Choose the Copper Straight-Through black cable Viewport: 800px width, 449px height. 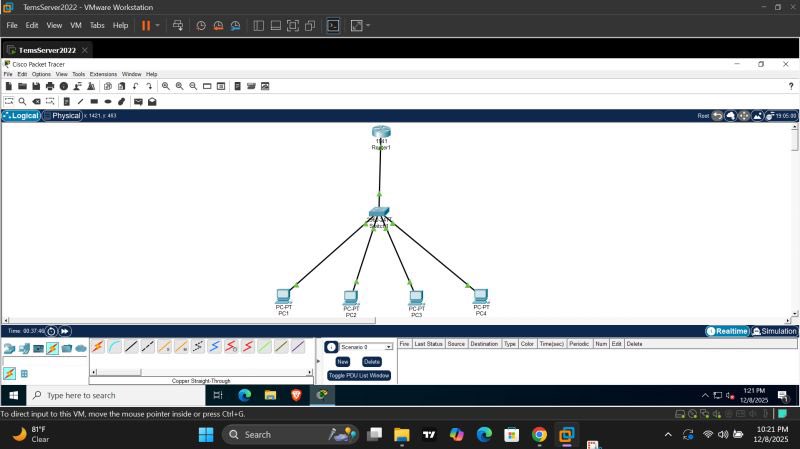click(x=131, y=347)
